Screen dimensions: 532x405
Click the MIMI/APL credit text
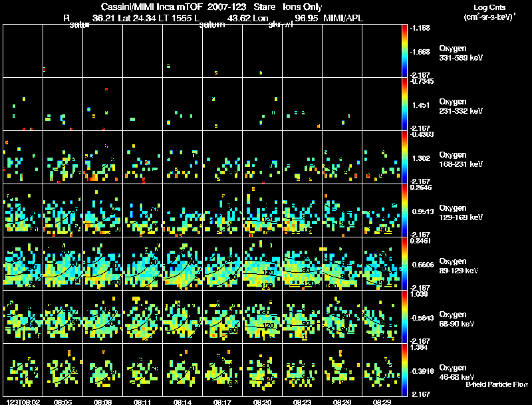click(x=343, y=17)
